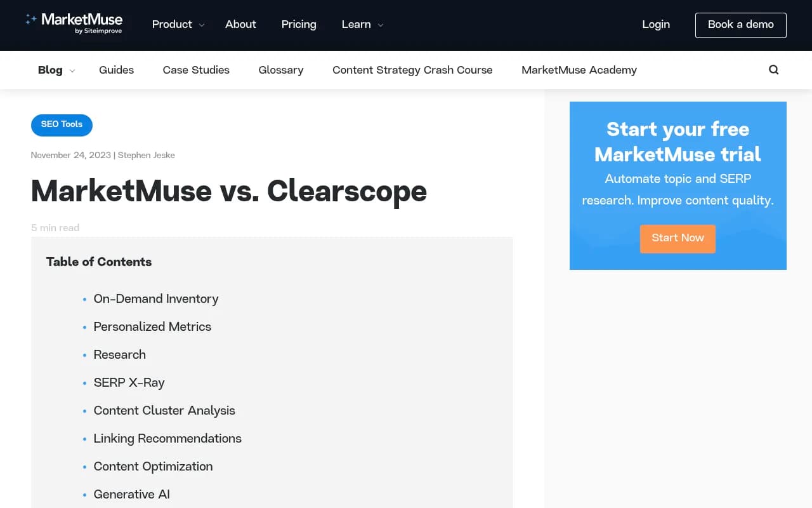The height and width of the screenshot is (508, 812).
Task: Open the About page
Action: point(240,24)
